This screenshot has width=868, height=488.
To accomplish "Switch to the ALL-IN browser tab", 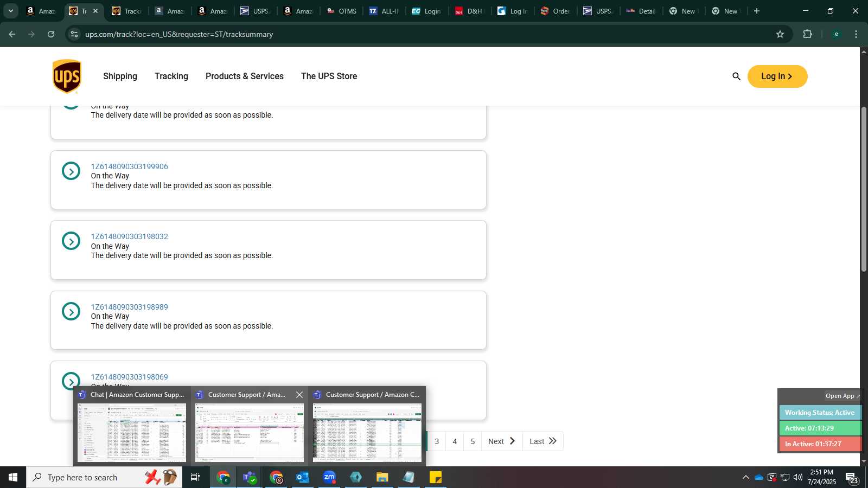I will click(x=384, y=11).
